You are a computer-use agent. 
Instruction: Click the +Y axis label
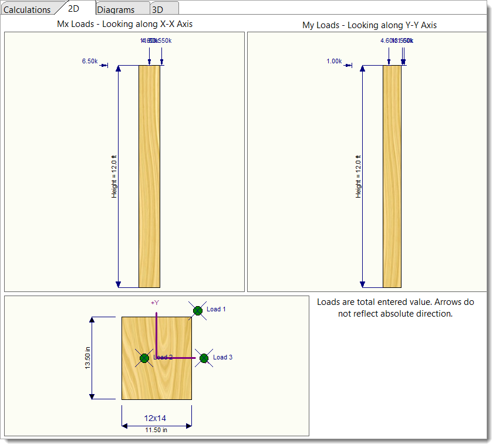155,303
